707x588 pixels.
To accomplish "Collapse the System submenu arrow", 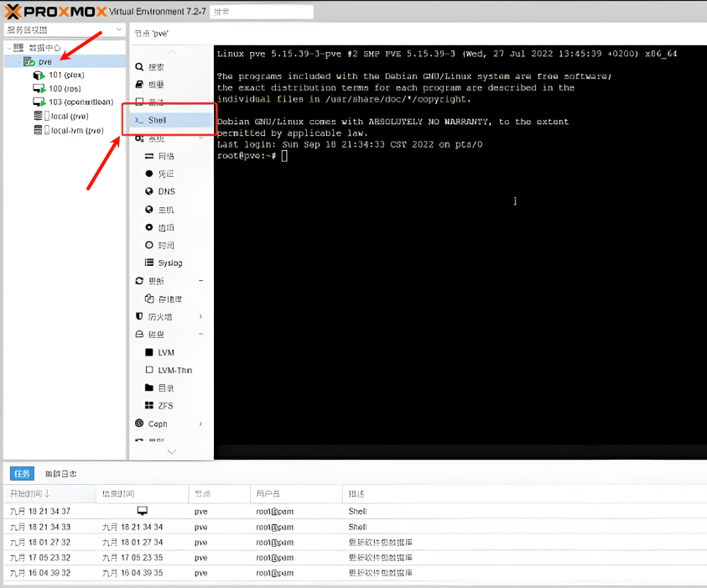I will click(200, 138).
